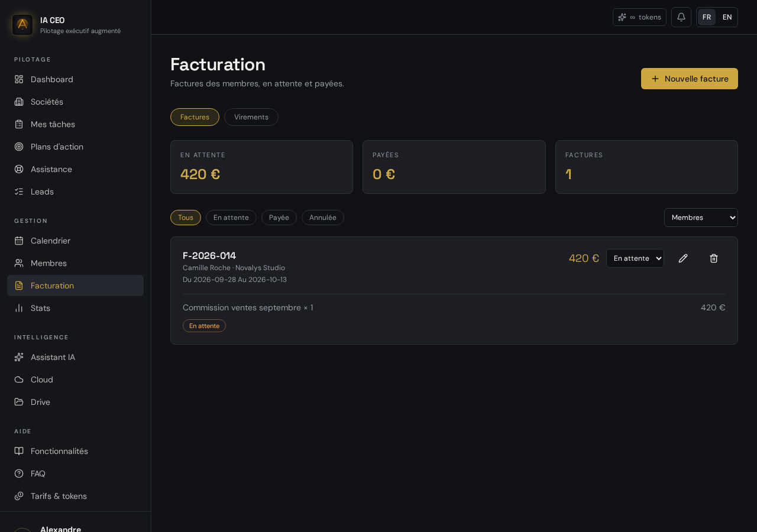Click the Alexandre user profile
Screen dimensions: 757x532
(x=60, y=529)
